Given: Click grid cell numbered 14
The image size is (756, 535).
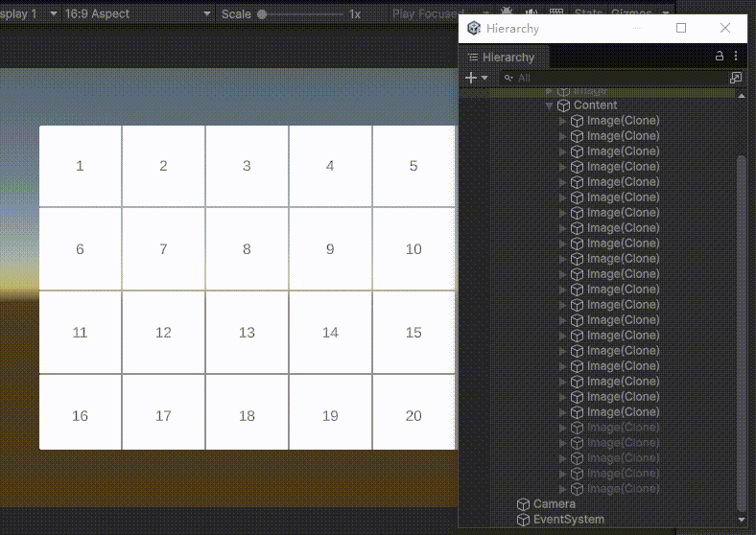Looking at the screenshot, I should click(330, 333).
